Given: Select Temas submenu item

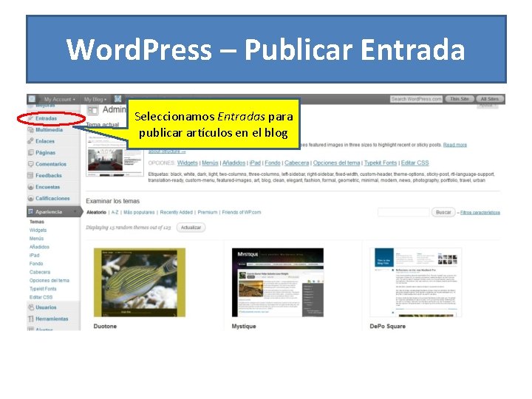Looking at the screenshot, I should 37,222.
